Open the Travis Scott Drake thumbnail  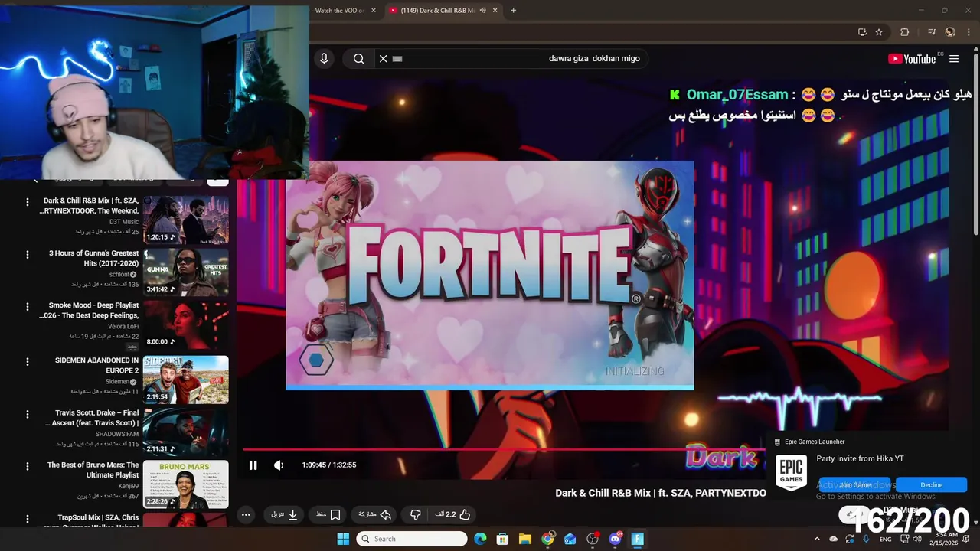(x=186, y=432)
